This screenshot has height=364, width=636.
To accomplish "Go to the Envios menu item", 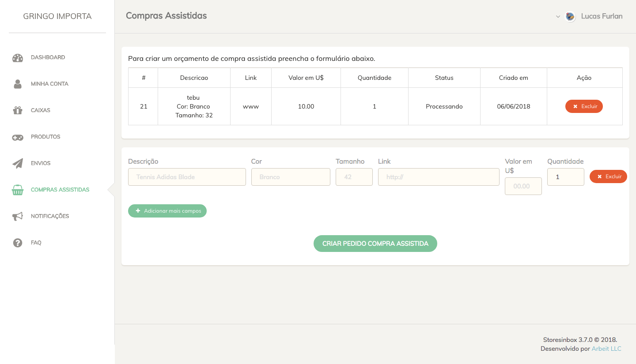I will coord(41,163).
